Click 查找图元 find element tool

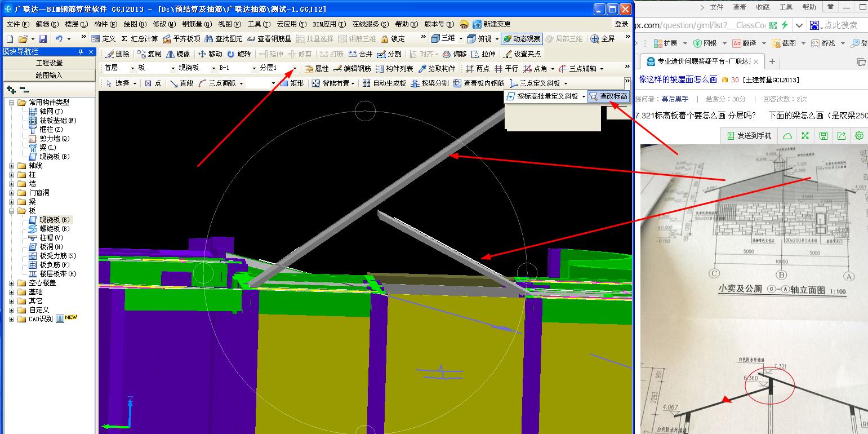point(224,39)
